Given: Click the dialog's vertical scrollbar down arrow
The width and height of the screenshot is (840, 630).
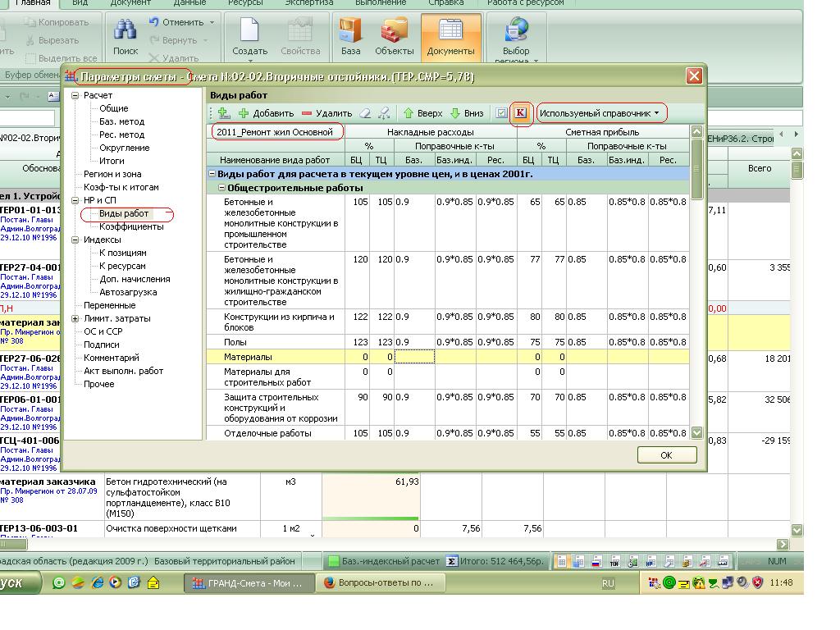Looking at the screenshot, I should click(696, 432).
